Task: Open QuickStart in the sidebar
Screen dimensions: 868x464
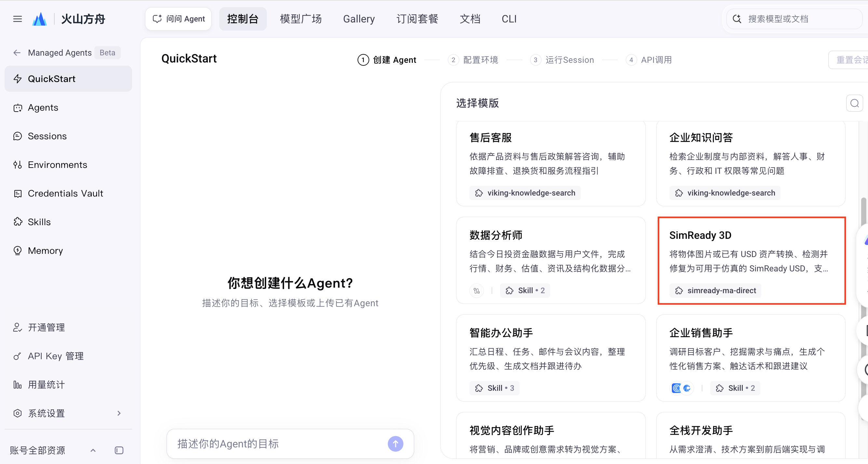Action: (68, 78)
